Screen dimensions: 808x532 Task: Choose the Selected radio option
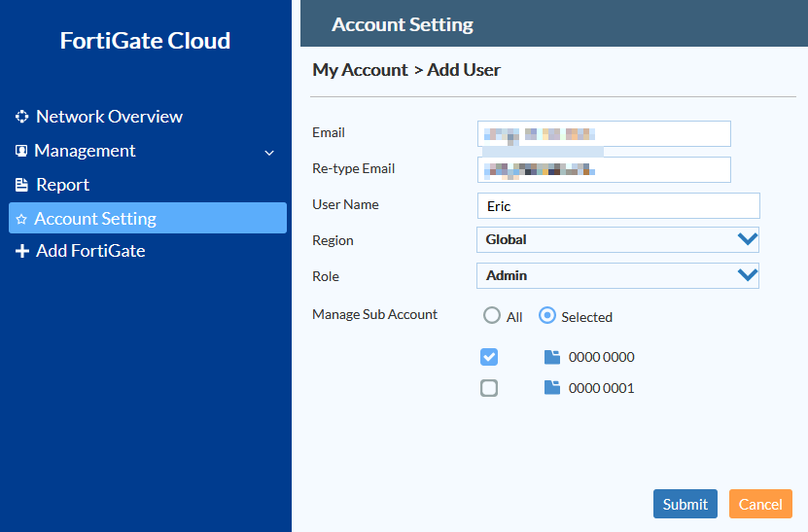(547, 316)
